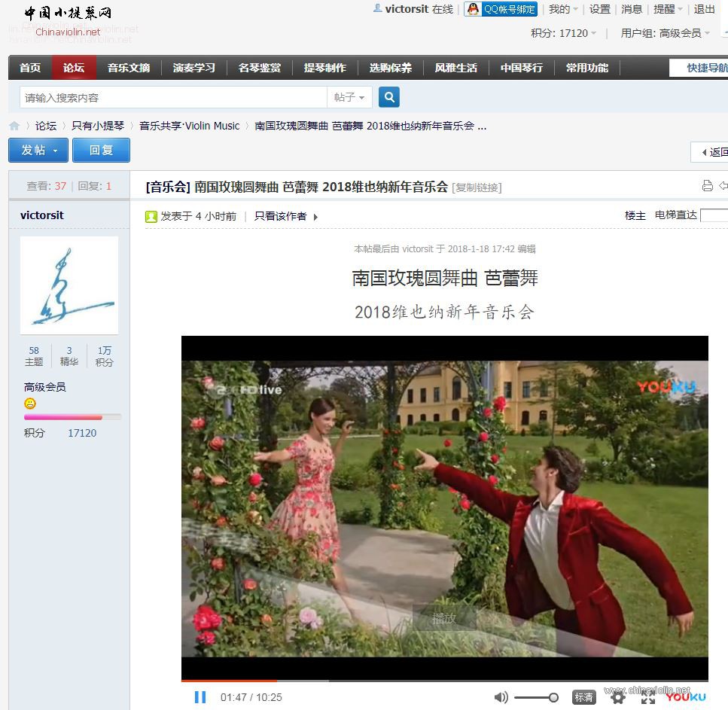
Task: Open the video settings gear
Action: pyautogui.click(x=618, y=697)
